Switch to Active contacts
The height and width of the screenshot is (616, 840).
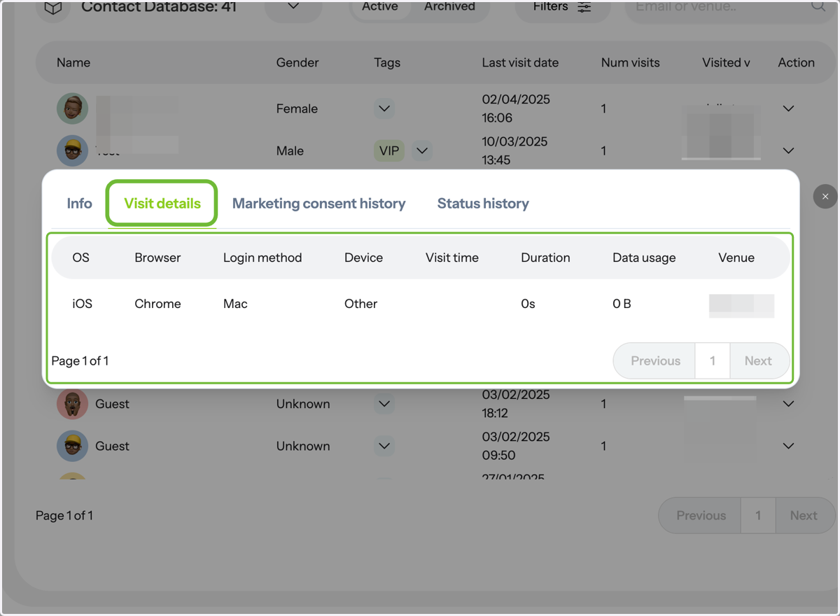pyautogui.click(x=379, y=7)
